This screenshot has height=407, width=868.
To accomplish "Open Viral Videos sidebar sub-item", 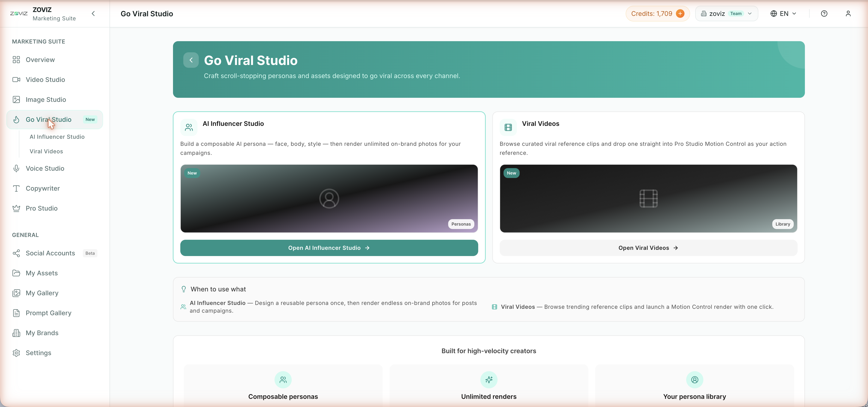I will pos(46,151).
